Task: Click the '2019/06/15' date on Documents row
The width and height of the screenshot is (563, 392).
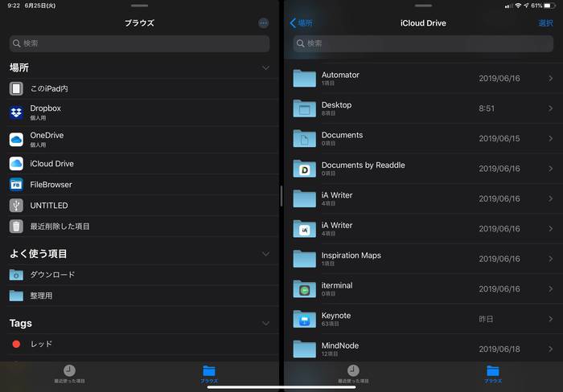Action: click(x=499, y=138)
